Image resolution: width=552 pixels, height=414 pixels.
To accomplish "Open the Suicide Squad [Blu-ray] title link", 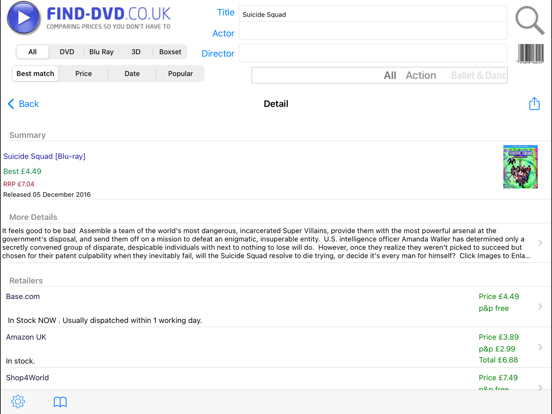I will click(x=44, y=156).
